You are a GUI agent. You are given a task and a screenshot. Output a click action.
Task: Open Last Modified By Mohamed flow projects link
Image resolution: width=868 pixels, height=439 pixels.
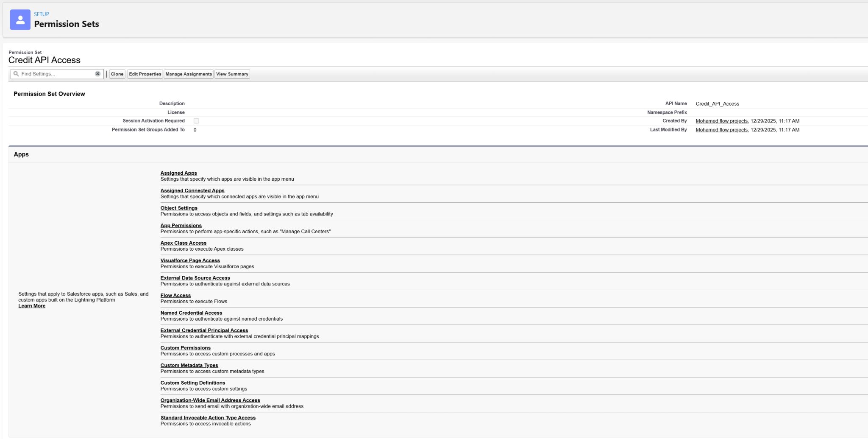pyautogui.click(x=722, y=130)
